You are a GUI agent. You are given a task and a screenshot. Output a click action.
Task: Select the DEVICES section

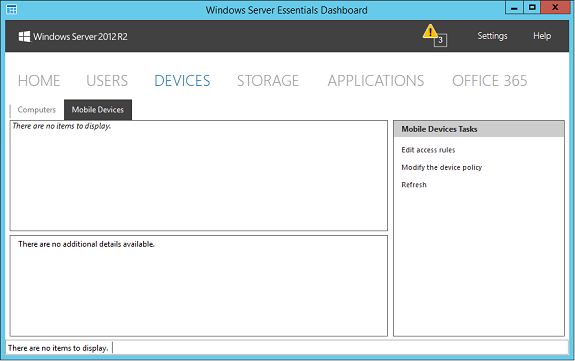point(182,81)
